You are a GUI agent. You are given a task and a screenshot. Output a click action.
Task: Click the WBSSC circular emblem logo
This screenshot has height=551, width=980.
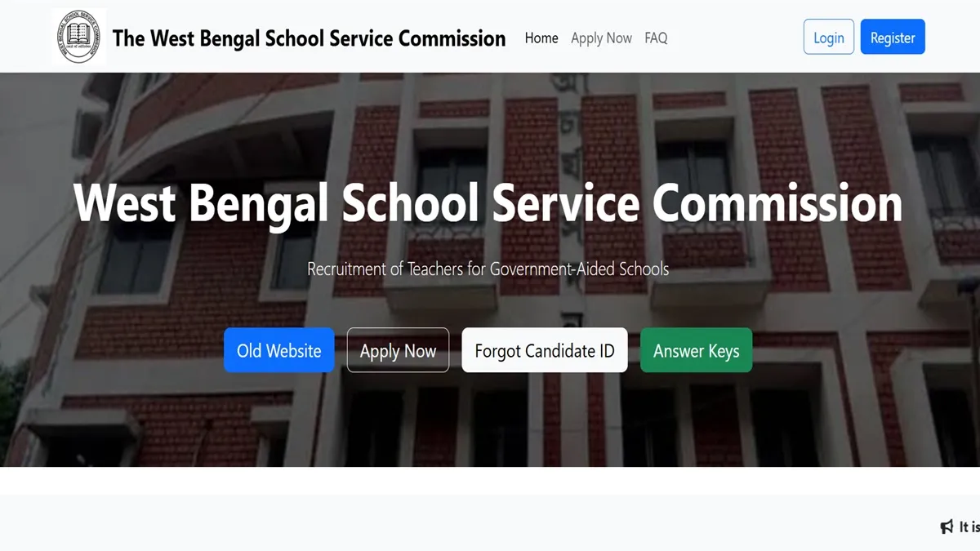[79, 38]
